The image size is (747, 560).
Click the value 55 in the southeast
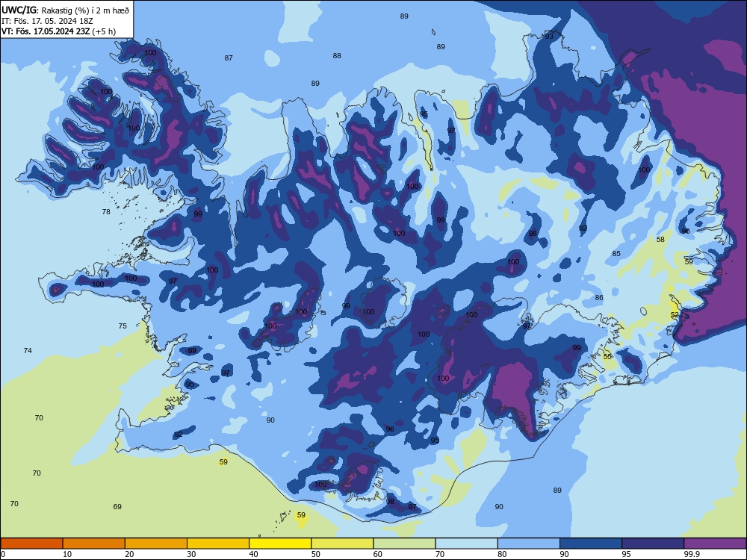point(607,356)
